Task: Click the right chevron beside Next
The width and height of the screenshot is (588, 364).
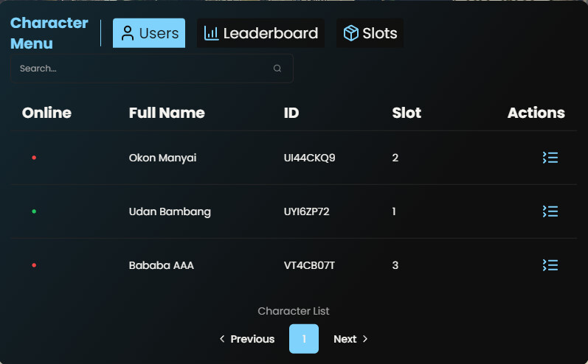Action: point(365,338)
